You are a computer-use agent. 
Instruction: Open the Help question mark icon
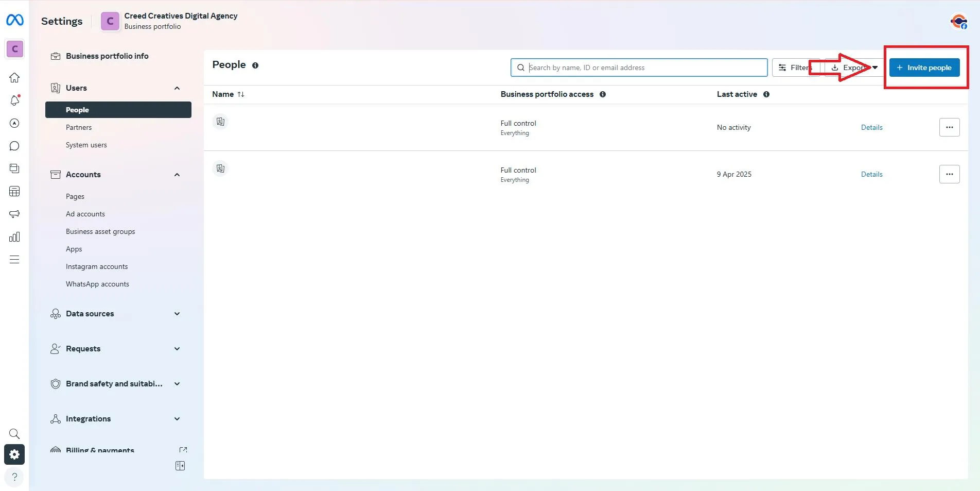(x=14, y=477)
